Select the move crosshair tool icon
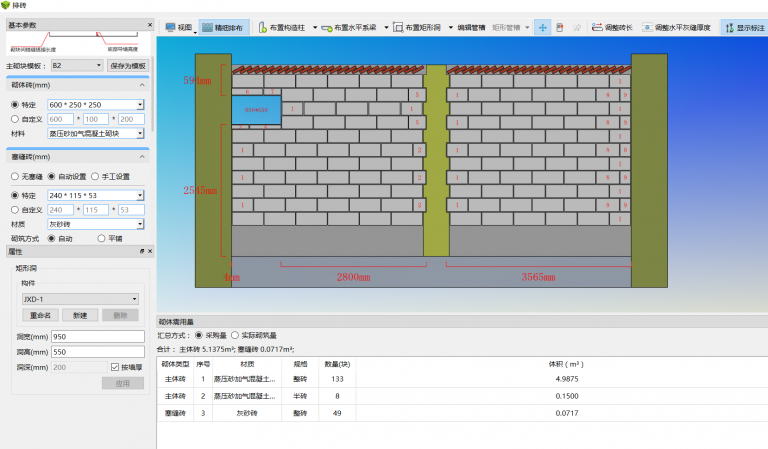Image resolution: width=768 pixels, height=449 pixels. [x=541, y=28]
